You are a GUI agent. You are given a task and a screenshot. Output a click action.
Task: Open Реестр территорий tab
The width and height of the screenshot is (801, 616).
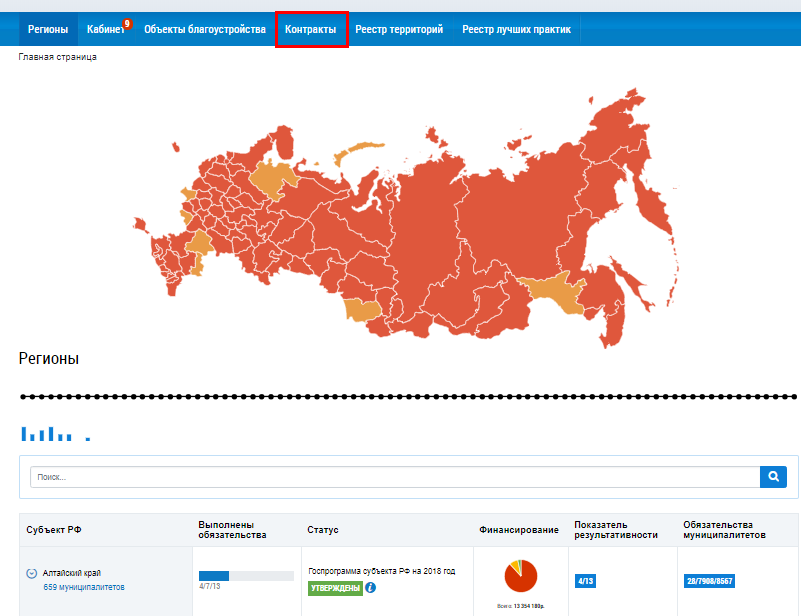[x=399, y=30]
